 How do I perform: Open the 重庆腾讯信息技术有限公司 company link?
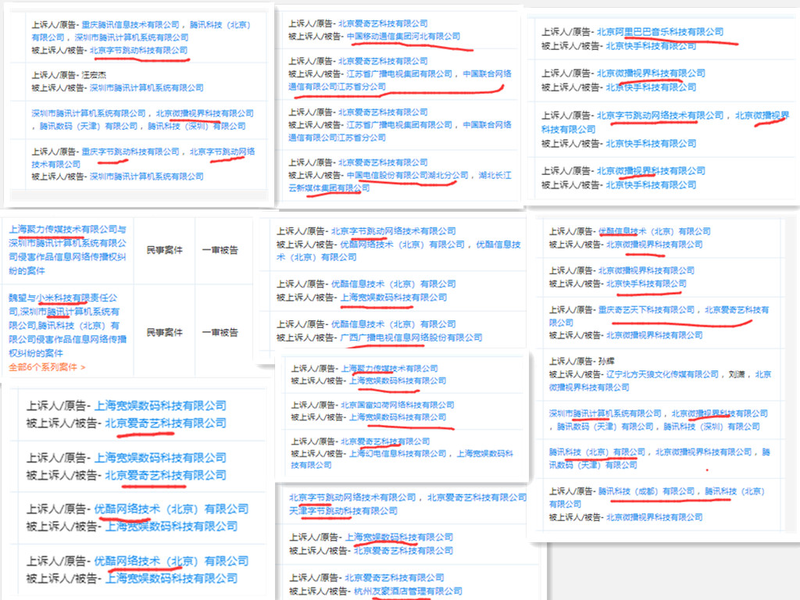tap(131, 24)
